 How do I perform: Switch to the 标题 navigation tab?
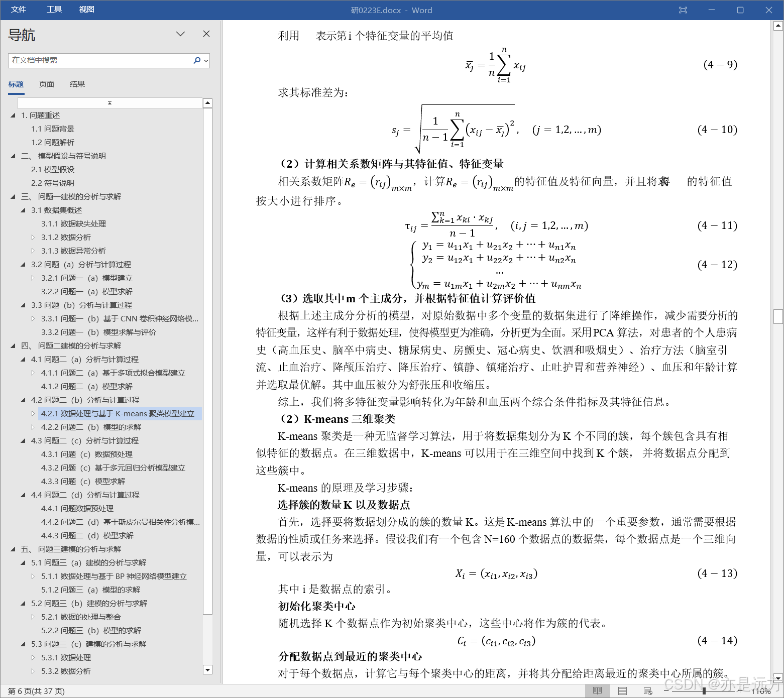(x=16, y=84)
